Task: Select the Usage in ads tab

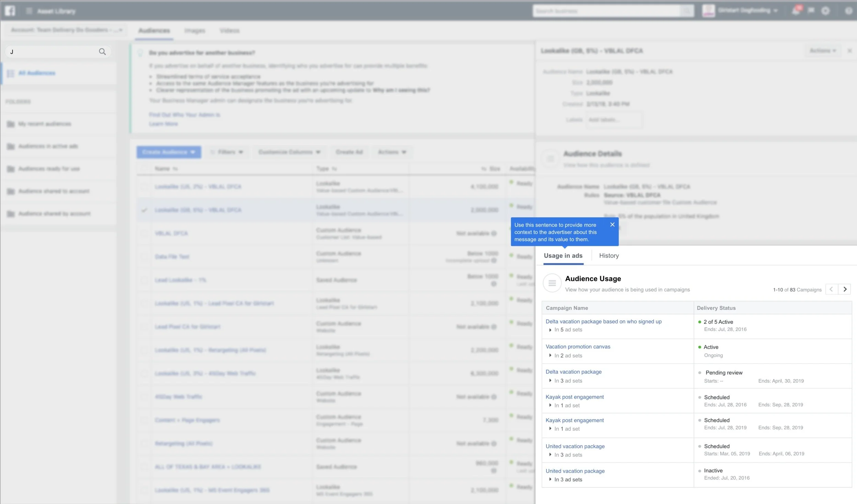Action: (563, 255)
